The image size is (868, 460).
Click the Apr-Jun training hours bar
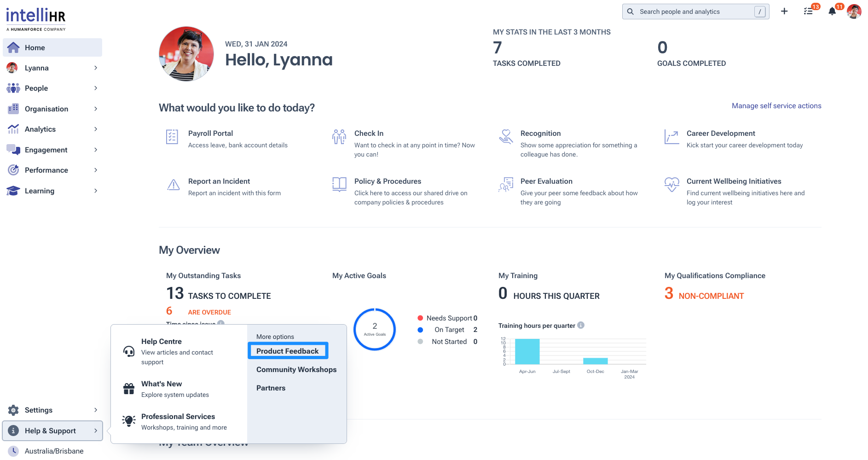[x=527, y=352]
